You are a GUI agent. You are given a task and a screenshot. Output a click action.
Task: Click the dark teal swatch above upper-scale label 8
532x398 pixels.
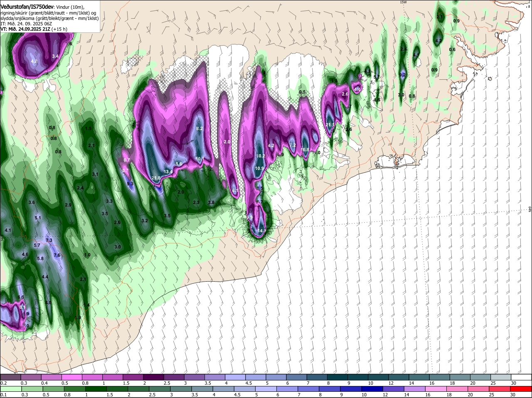(x=337, y=377)
